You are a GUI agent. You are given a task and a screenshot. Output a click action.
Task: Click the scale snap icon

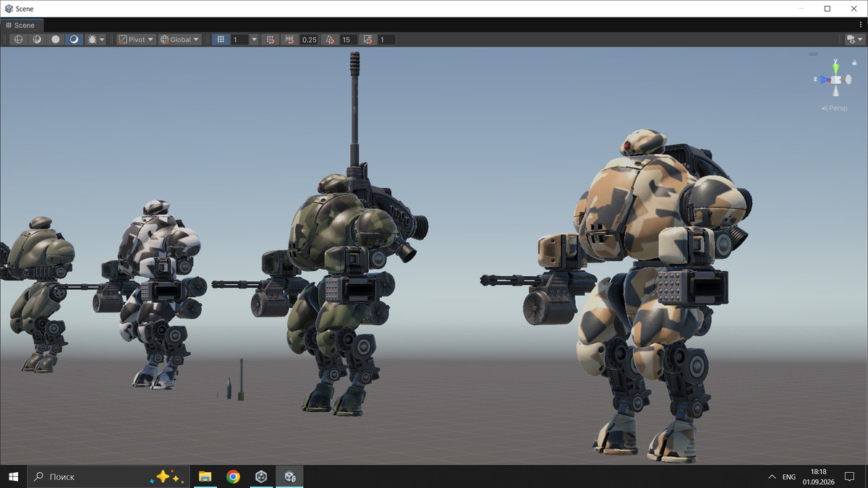368,40
